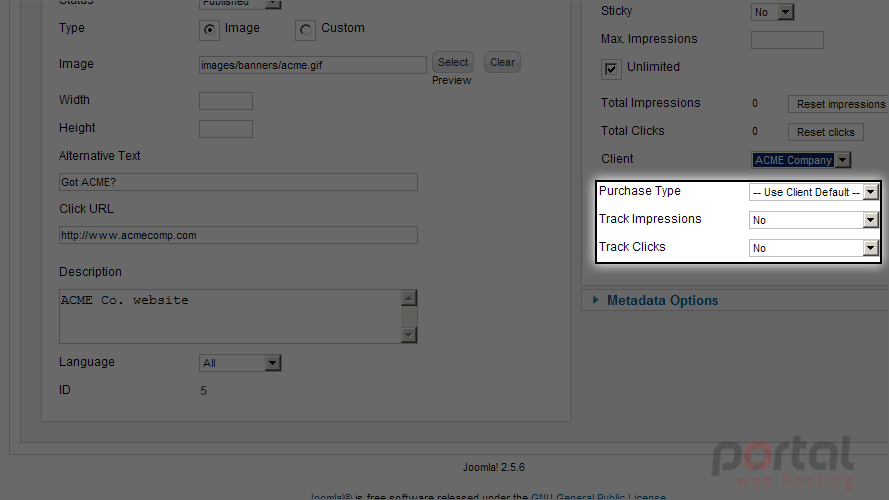Click the Height input field
The width and height of the screenshot is (889, 500).
point(226,129)
